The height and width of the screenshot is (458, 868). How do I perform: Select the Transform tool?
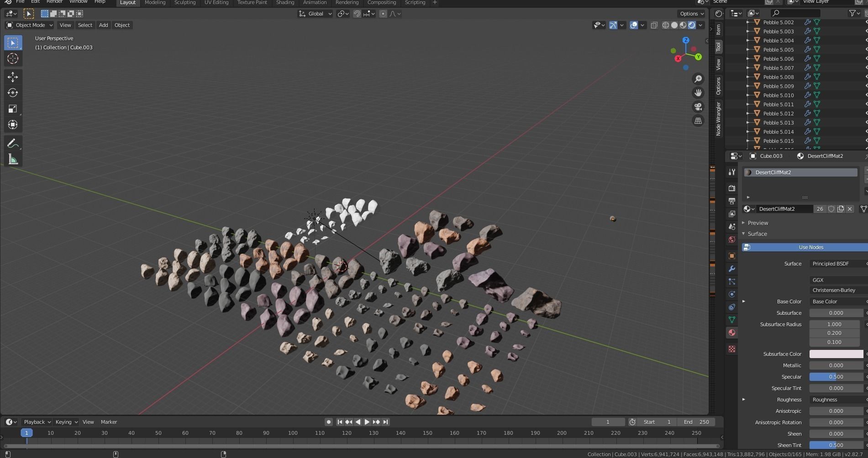click(x=13, y=125)
